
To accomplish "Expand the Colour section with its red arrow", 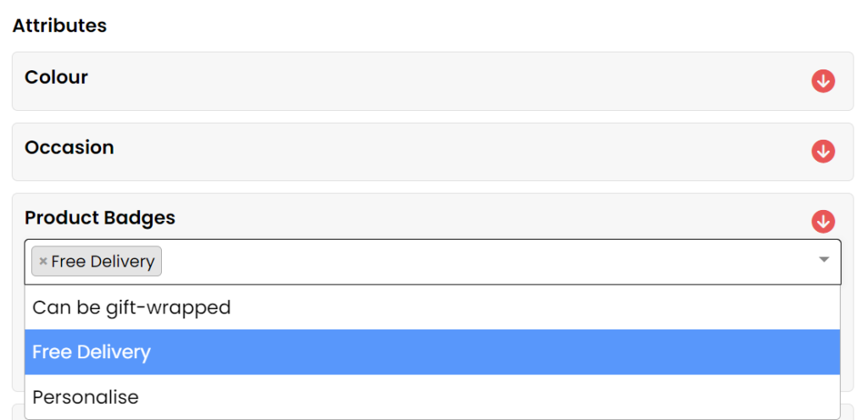I will pos(823,81).
